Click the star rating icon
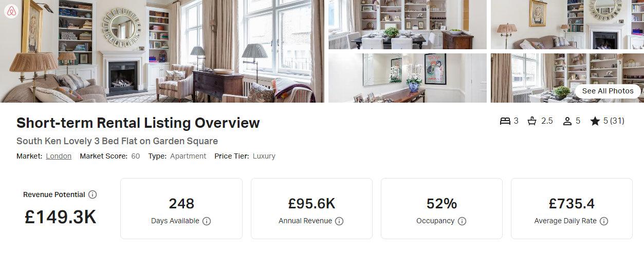The height and width of the screenshot is (253, 644). pos(595,121)
